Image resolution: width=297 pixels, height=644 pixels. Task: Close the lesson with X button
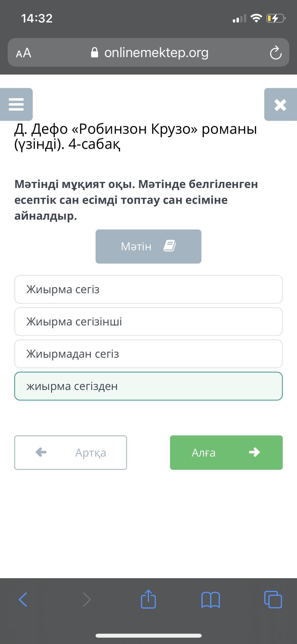click(280, 105)
